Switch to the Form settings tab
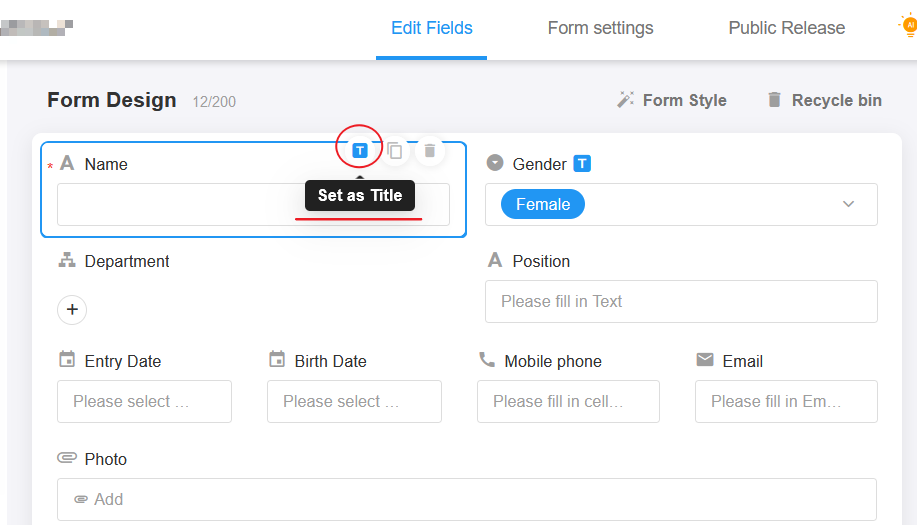 (600, 28)
